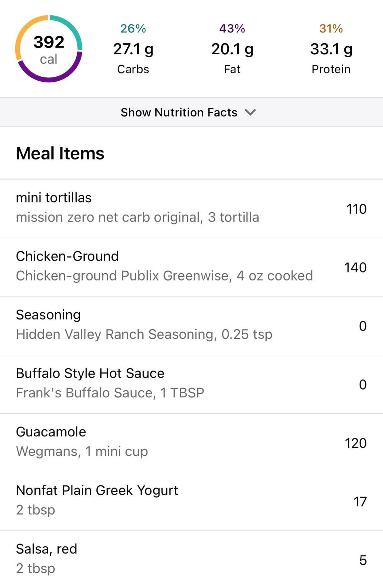Expand Show Nutrition Facts chevron
383x588 pixels.
coord(250,112)
